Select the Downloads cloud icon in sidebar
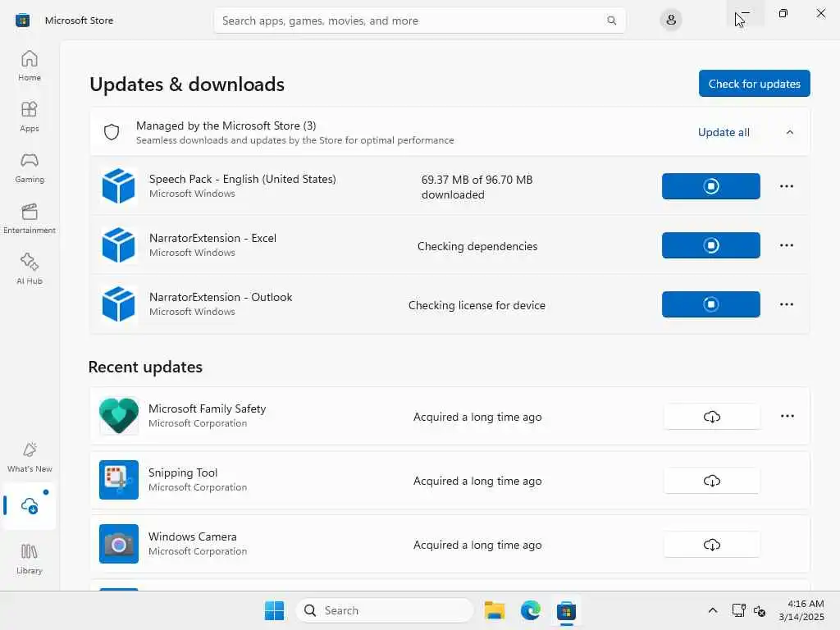 (x=30, y=505)
